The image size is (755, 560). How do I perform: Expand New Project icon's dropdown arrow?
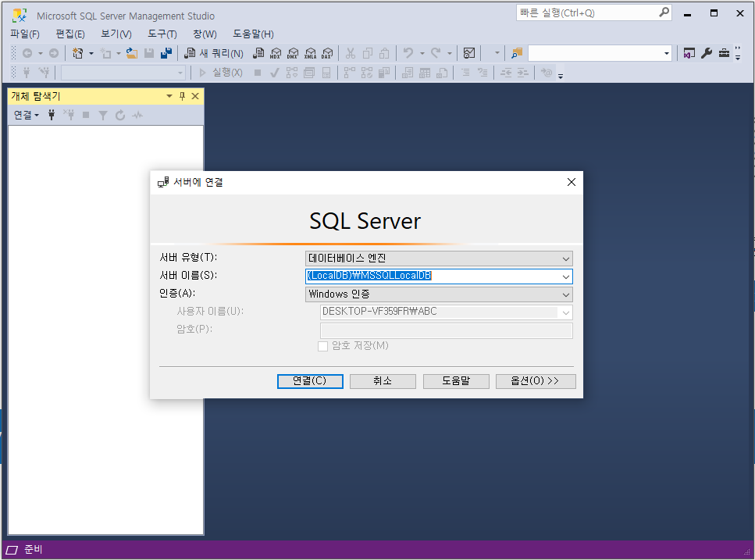pyautogui.click(x=91, y=53)
